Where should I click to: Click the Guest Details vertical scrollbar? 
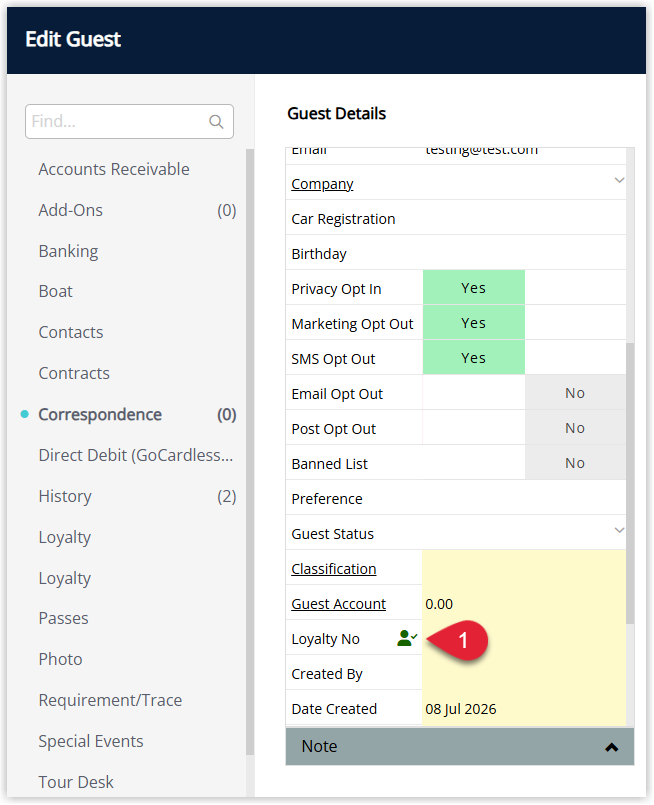tap(630, 483)
